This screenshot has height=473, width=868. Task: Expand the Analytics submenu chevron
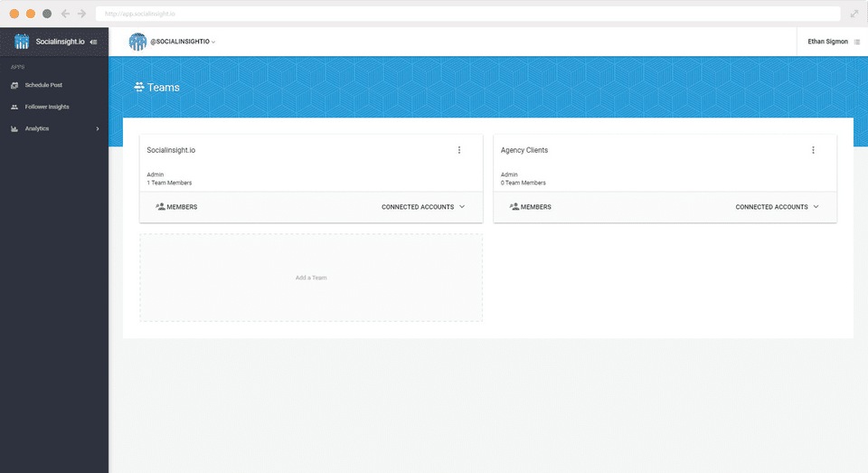point(98,128)
